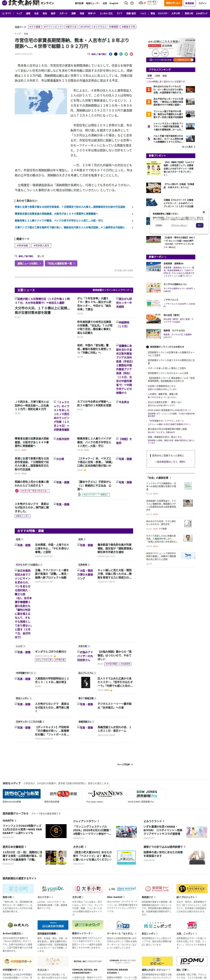Viewport: 210px width, 980px height.
Task: Select 政治 in the top navigation bar
Action: coord(45,13)
